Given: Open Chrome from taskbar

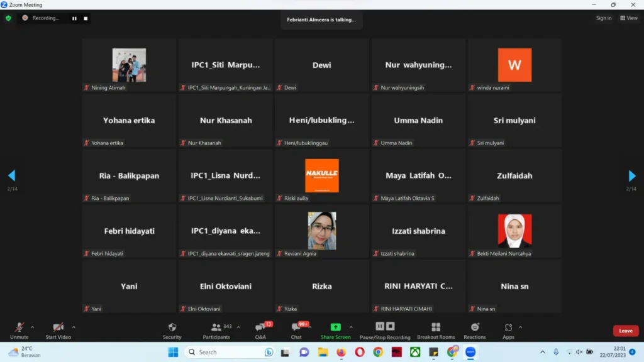Looking at the screenshot, I should point(378,352).
